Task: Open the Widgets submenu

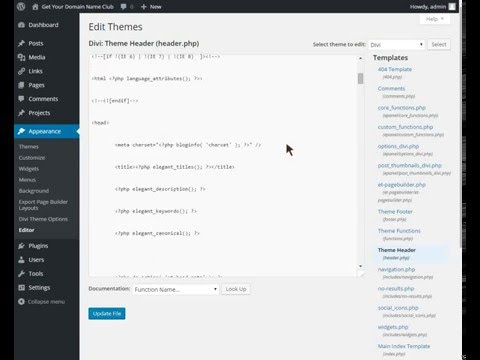Action: [x=29, y=169]
